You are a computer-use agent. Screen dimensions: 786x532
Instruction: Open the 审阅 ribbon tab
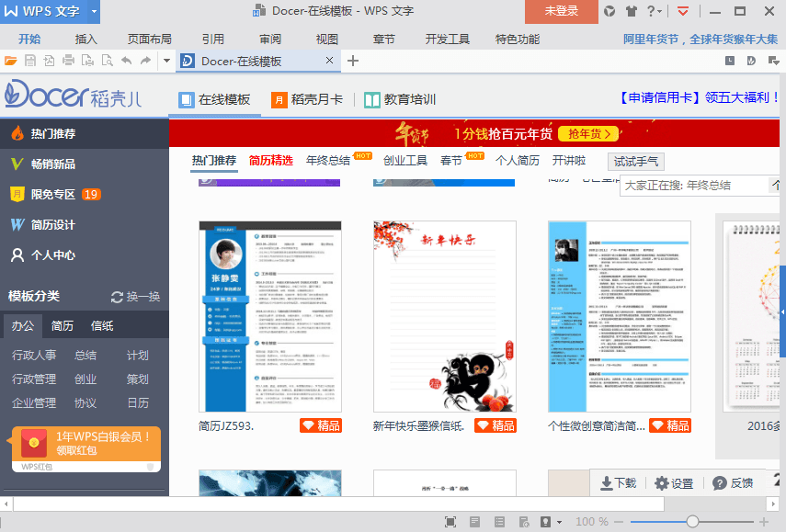(270, 40)
